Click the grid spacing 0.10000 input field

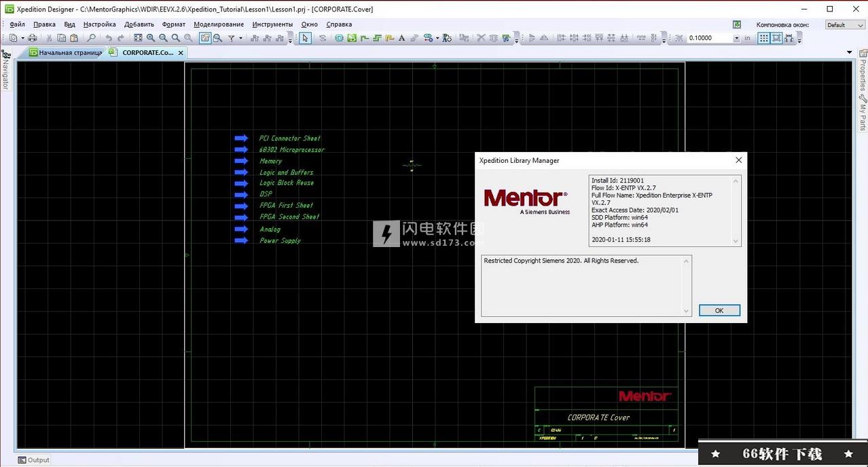[x=710, y=38]
